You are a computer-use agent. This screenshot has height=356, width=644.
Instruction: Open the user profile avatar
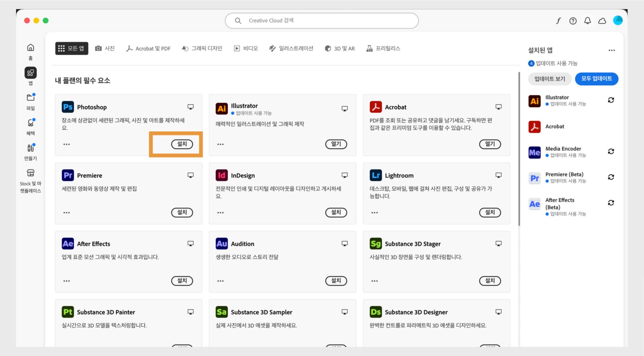coord(618,20)
